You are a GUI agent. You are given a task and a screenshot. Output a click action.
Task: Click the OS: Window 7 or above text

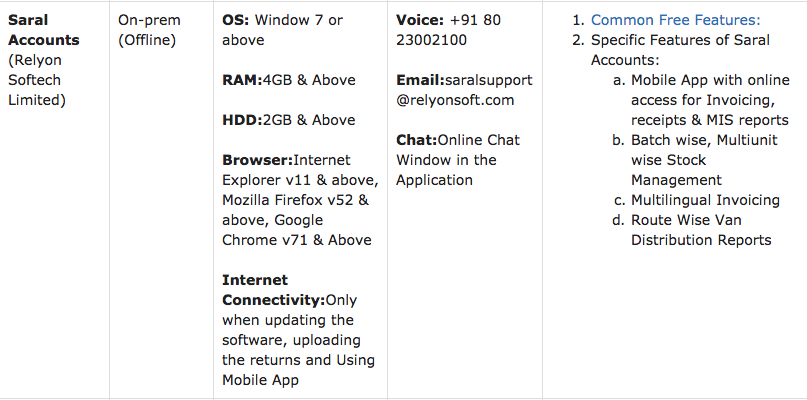coord(282,30)
